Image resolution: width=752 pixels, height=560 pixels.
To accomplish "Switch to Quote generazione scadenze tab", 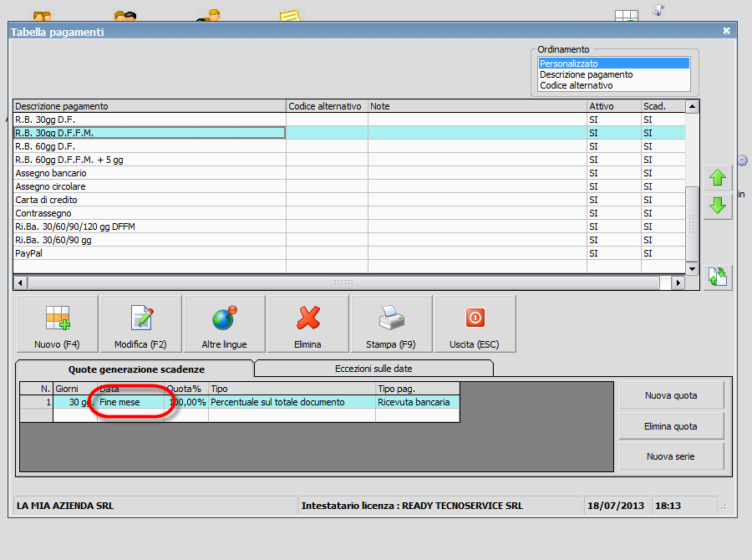I will 135,369.
